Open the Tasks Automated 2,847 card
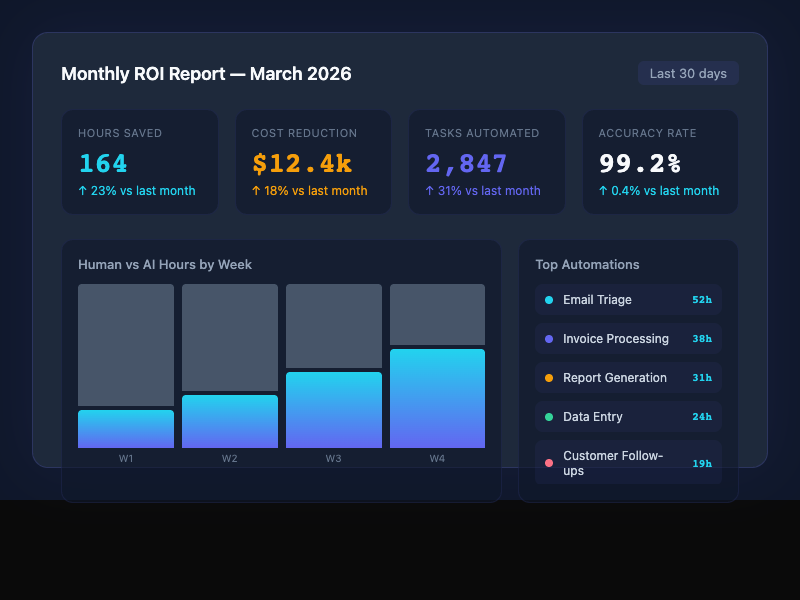The image size is (800, 600). click(x=487, y=162)
